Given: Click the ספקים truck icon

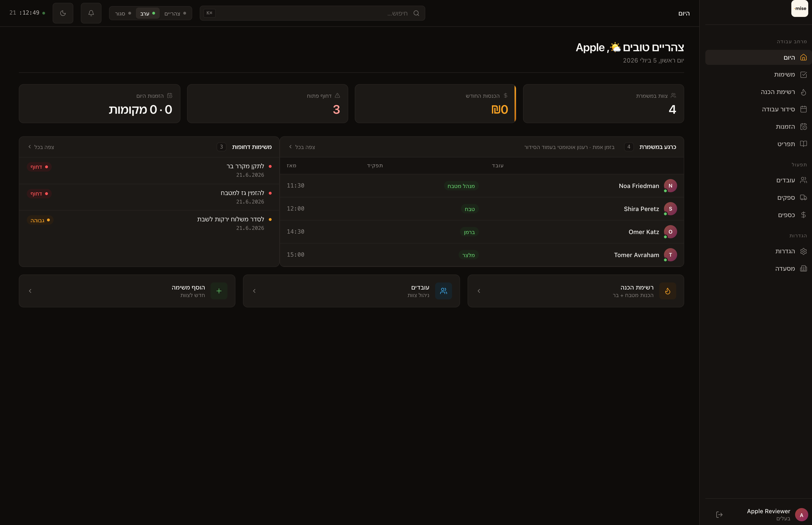Looking at the screenshot, I should (803, 197).
